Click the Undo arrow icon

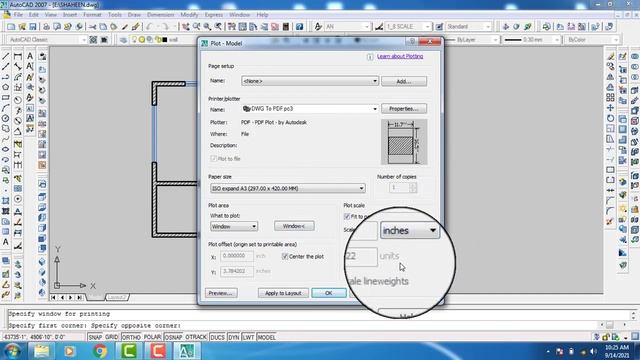point(149,27)
